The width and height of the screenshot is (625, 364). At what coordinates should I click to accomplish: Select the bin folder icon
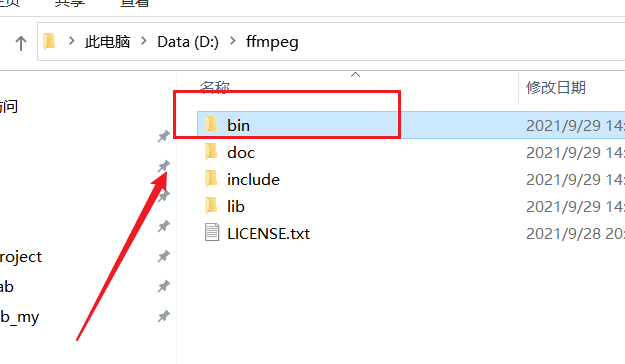click(211, 124)
